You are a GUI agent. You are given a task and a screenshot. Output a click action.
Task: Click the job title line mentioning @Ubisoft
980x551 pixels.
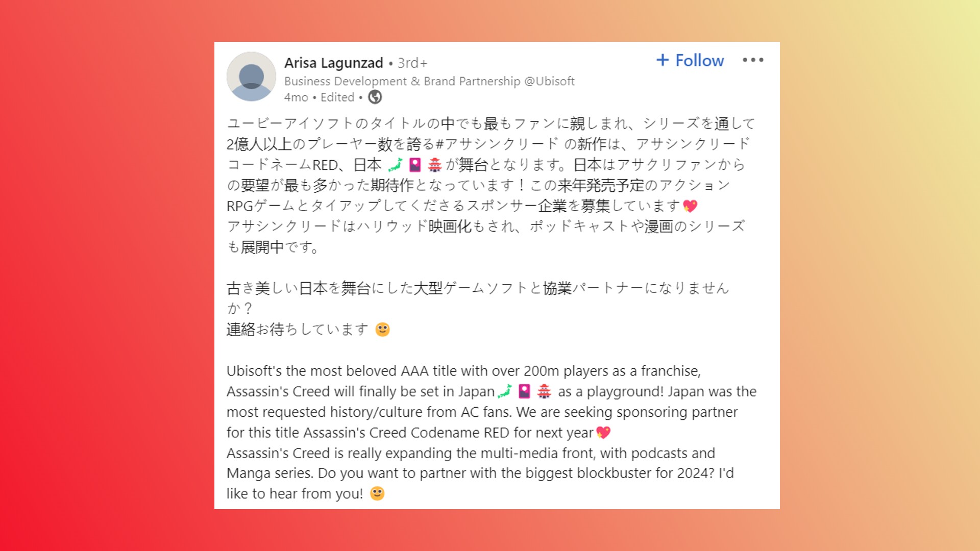point(429,81)
